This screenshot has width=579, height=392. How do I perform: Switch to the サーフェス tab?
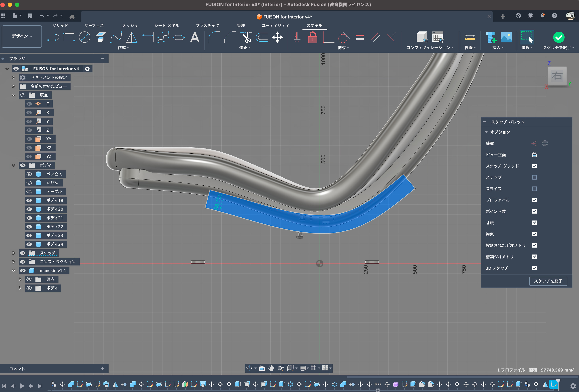click(94, 25)
